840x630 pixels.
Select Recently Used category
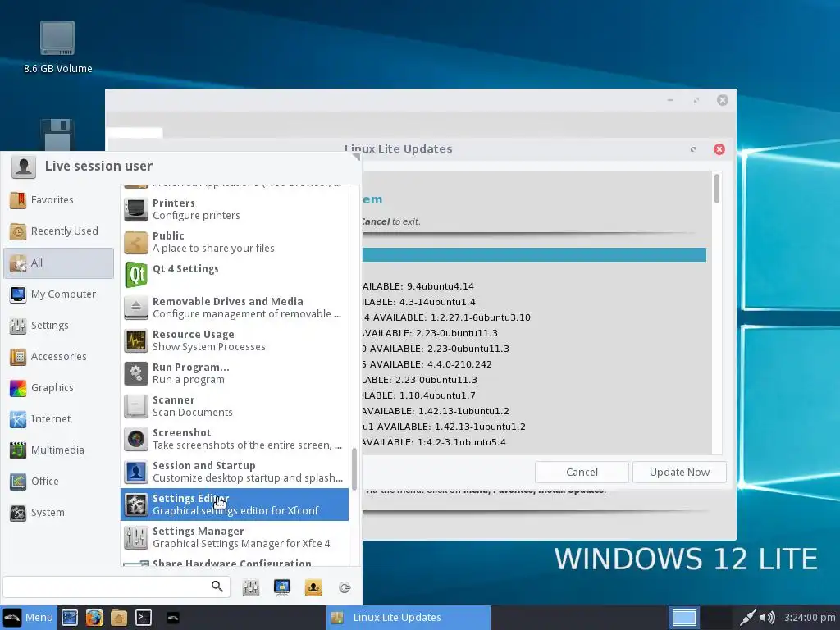(58, 231)
